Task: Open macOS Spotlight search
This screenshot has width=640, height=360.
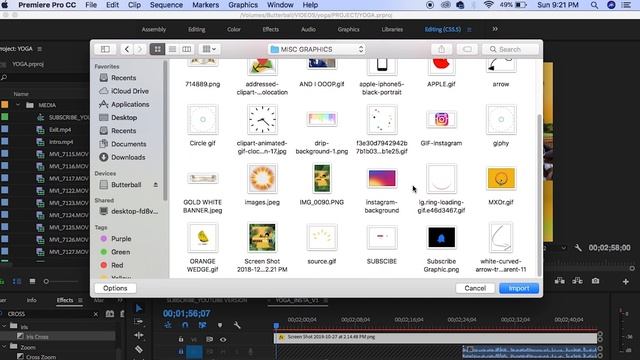Action: tap(594, 5)
